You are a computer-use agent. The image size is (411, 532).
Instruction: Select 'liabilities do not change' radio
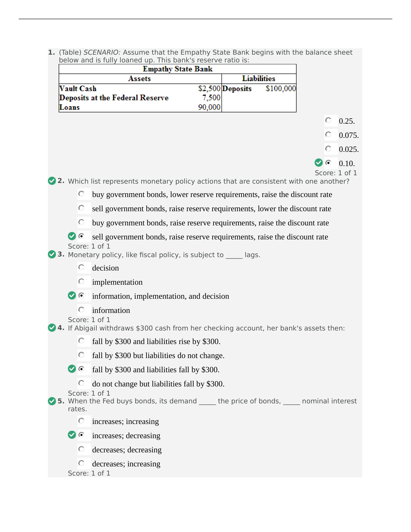pos(81,355)
